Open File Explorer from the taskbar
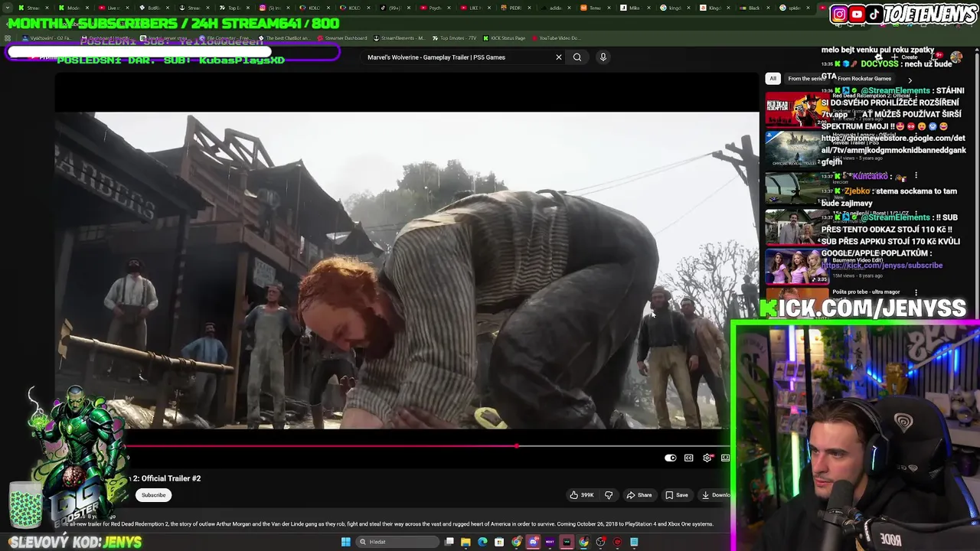 tap(465, 542)
